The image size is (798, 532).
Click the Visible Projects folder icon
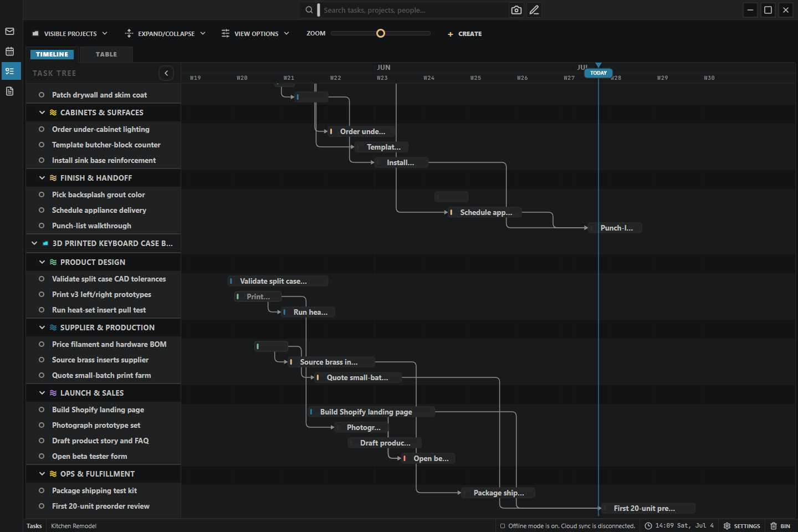(35, 34)
